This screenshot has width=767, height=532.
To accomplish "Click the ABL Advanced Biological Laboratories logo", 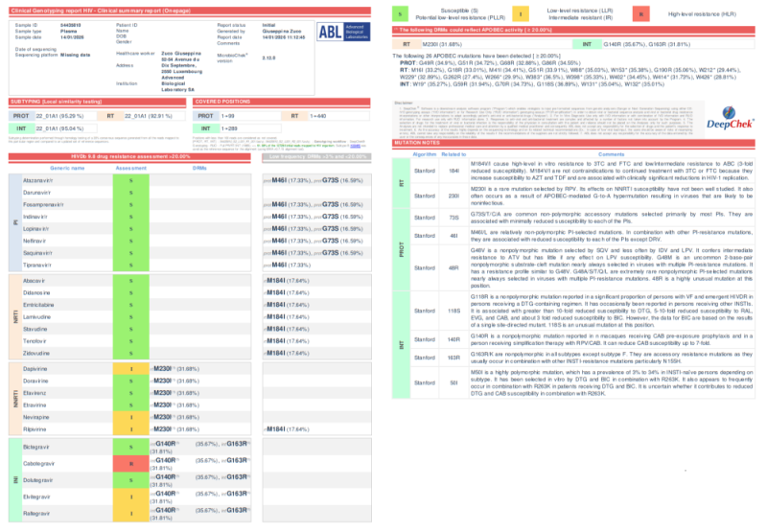I will pyautogui.click(x=341, y=31).
